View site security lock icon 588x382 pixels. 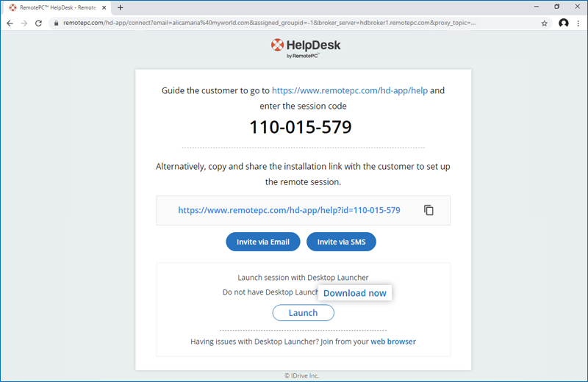click(57, 24)
